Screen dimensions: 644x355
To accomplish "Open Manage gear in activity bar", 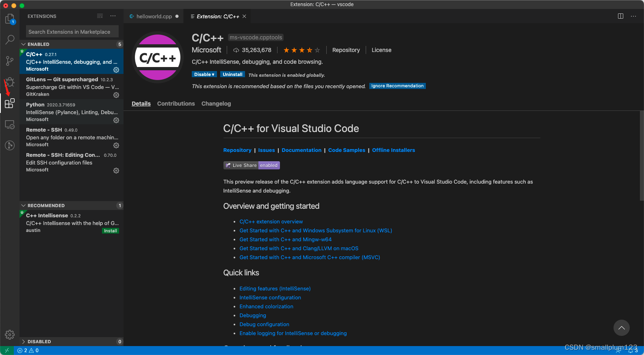I will 10,335.
